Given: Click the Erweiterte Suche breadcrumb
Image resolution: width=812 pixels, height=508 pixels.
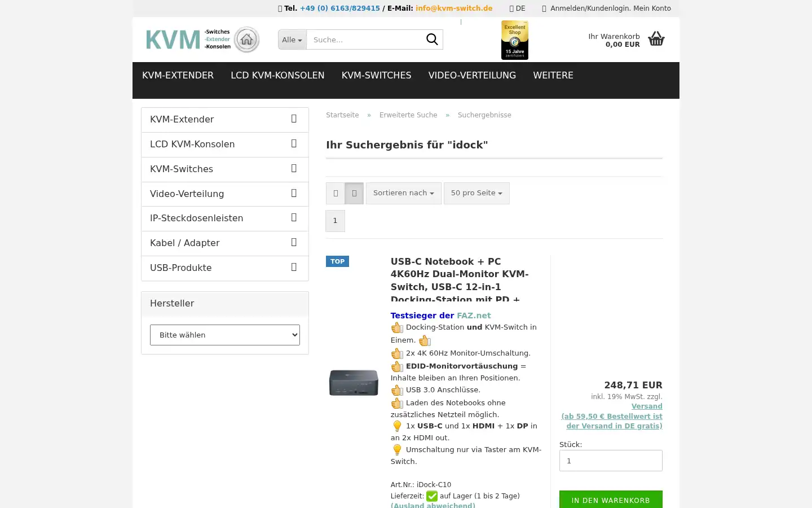Looking at the screenshot, I should coord(408,115).
